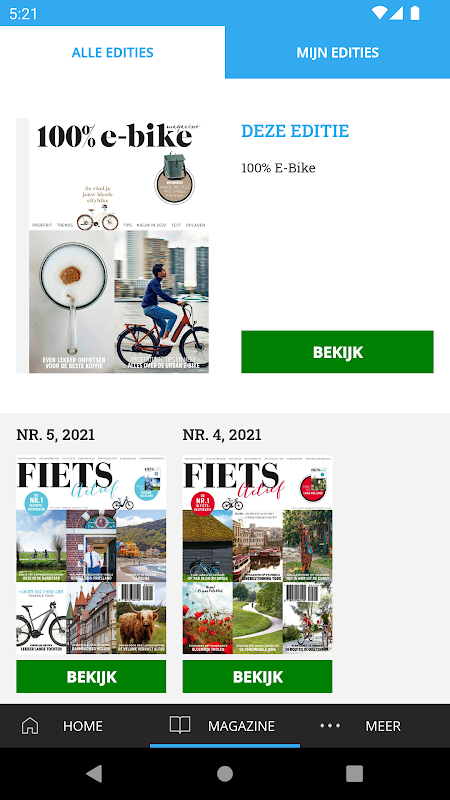This screenshot has height=800, width=450.
Task: Switch to the Mijn Edities tab
Action: coord(337,53)
